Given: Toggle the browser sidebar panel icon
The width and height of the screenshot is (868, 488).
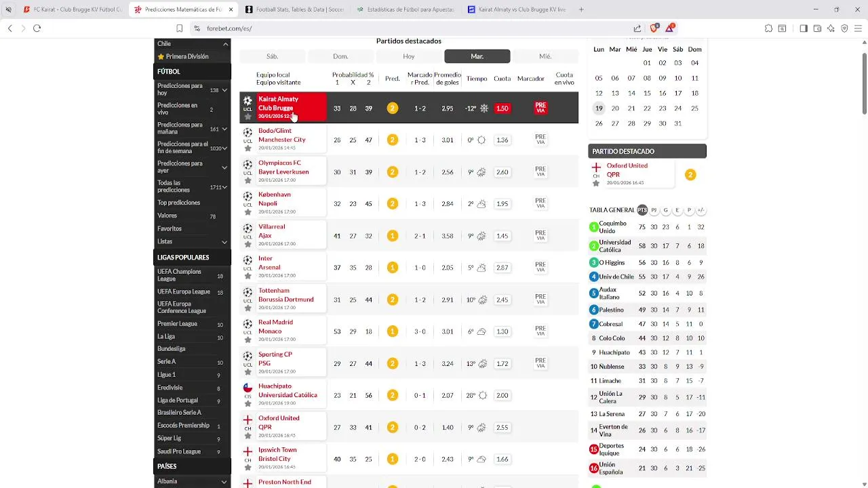Looking at the screenshot, I should point(804,28).
